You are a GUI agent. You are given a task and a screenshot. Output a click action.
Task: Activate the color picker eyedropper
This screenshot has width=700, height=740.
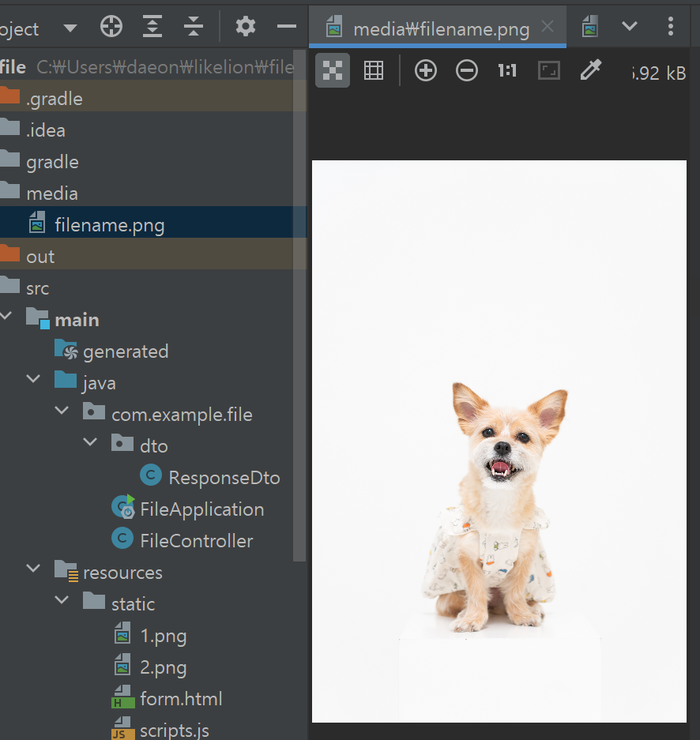pyautogui.click(x=590, y=69)
